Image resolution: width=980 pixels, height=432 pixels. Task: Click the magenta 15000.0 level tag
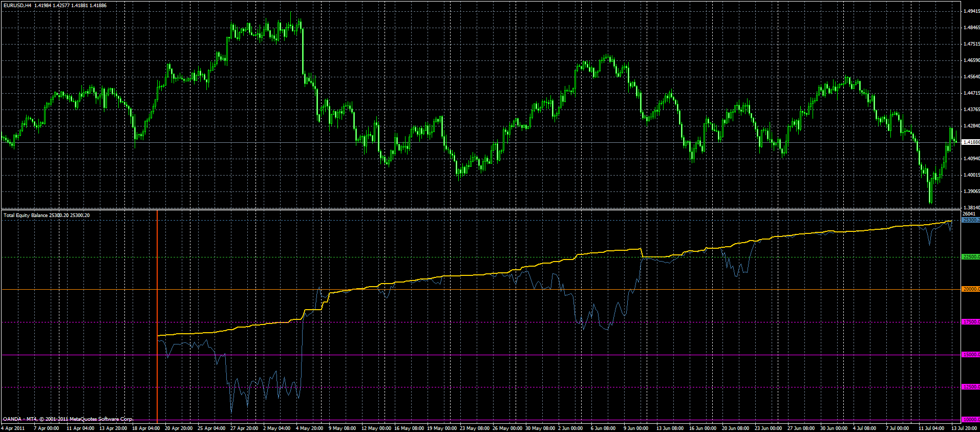pos(971,354)
